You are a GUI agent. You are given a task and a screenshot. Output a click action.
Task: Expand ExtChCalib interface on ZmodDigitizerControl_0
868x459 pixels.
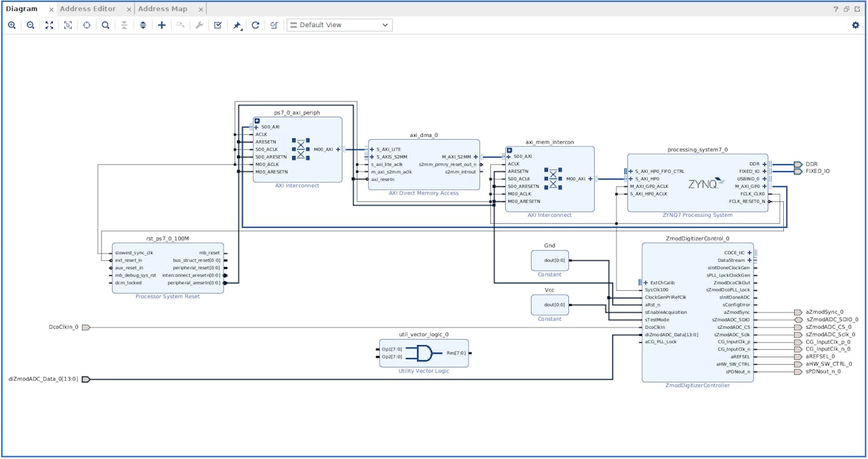click(646, 283)
